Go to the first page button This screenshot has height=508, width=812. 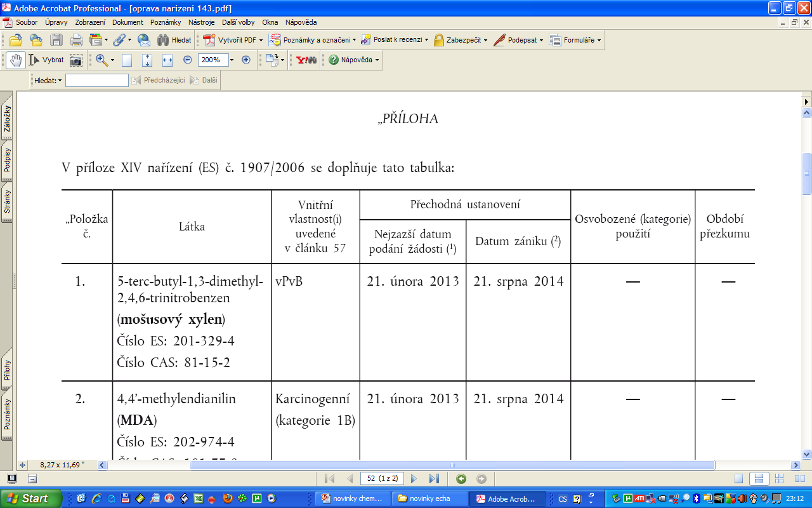coord(329,479)
